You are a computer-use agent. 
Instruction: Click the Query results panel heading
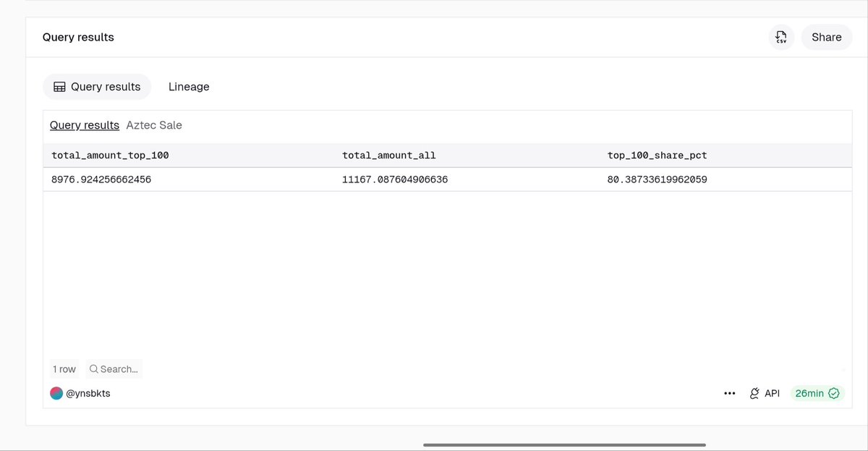tap(78, 37)
